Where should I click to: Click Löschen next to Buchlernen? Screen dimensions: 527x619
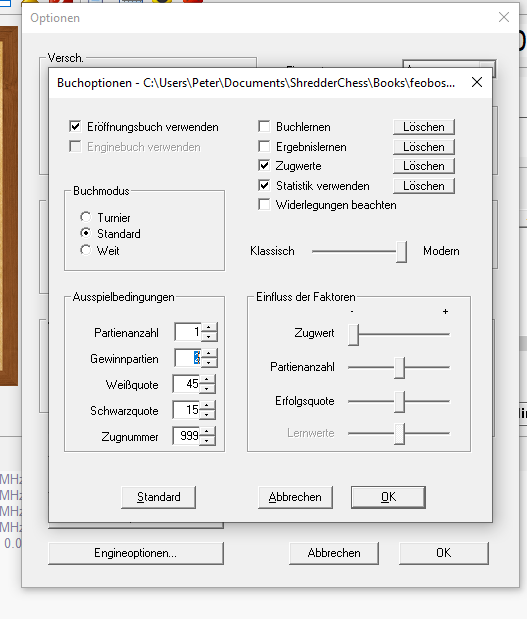(x=424, y=127)
